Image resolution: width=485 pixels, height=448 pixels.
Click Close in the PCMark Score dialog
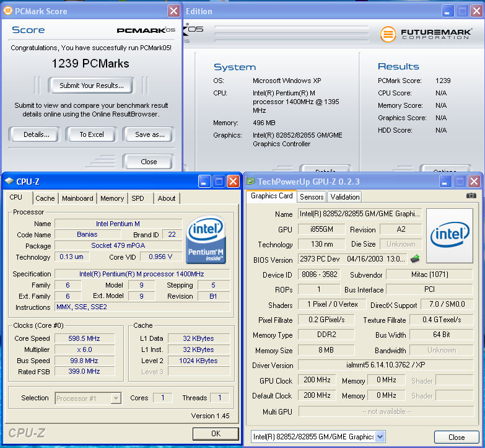coord(149,162)
